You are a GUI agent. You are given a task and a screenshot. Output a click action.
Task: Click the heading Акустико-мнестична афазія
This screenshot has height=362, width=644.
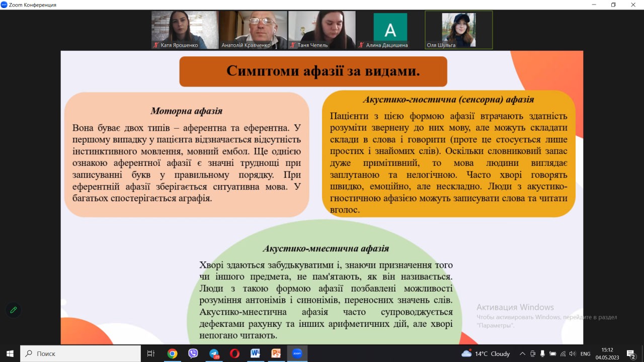click(326, 248)
